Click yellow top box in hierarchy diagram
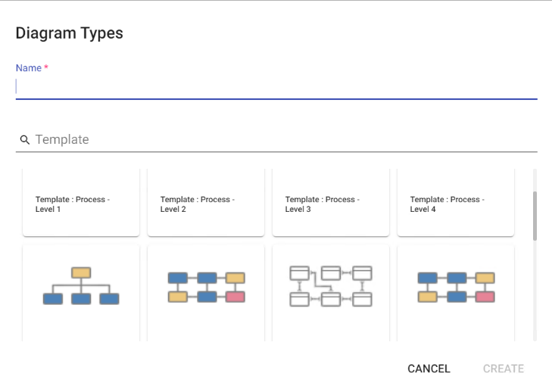The height and width of the screenshot is (392, 552). click(x=81, y=272)
